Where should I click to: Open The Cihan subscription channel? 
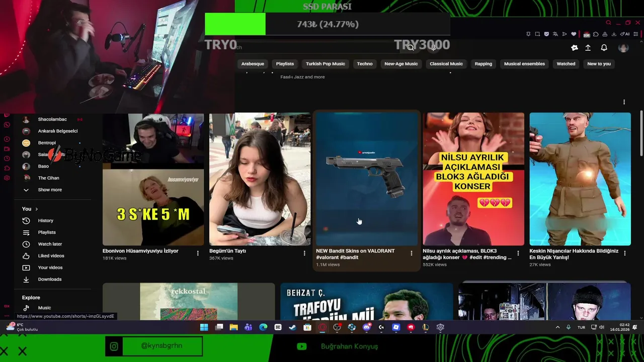48,178
